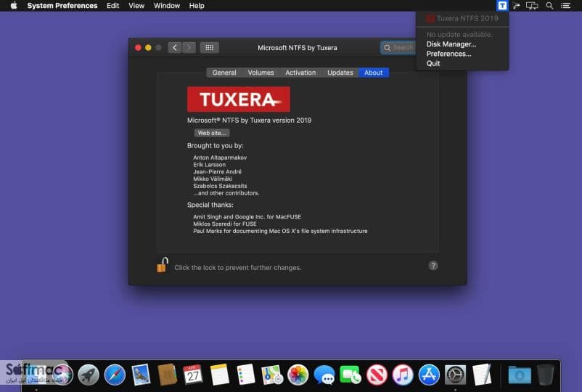Open Notes from the dock
The height and width of the screenshot is (392, 582).
(219, 375)
